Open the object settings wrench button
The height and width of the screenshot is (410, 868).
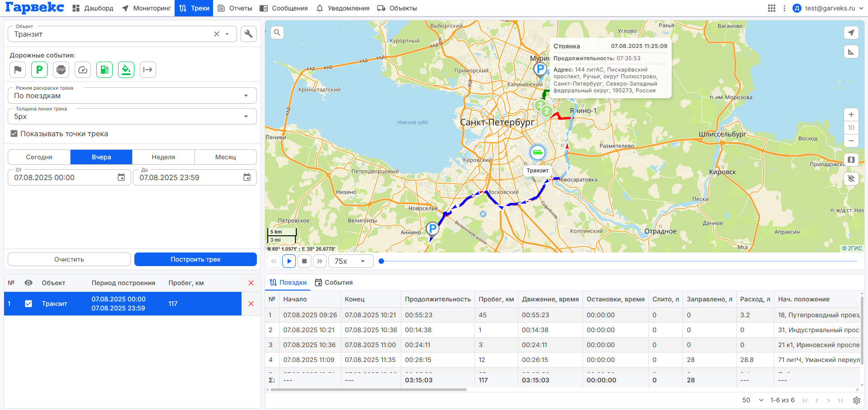249,34
